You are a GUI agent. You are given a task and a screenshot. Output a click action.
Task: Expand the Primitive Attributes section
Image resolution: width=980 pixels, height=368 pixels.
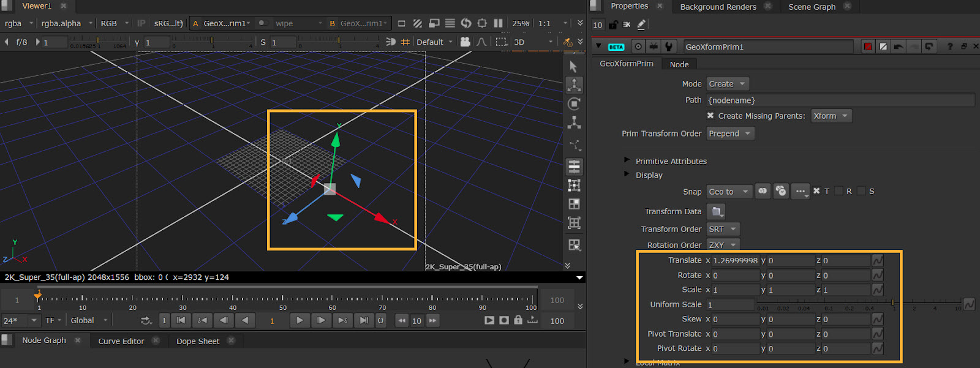[627, 160]
